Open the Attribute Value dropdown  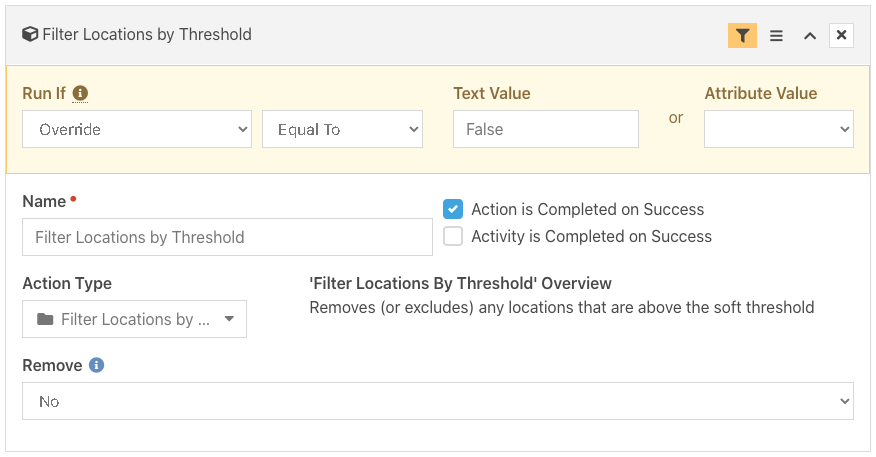coord(779,129)
